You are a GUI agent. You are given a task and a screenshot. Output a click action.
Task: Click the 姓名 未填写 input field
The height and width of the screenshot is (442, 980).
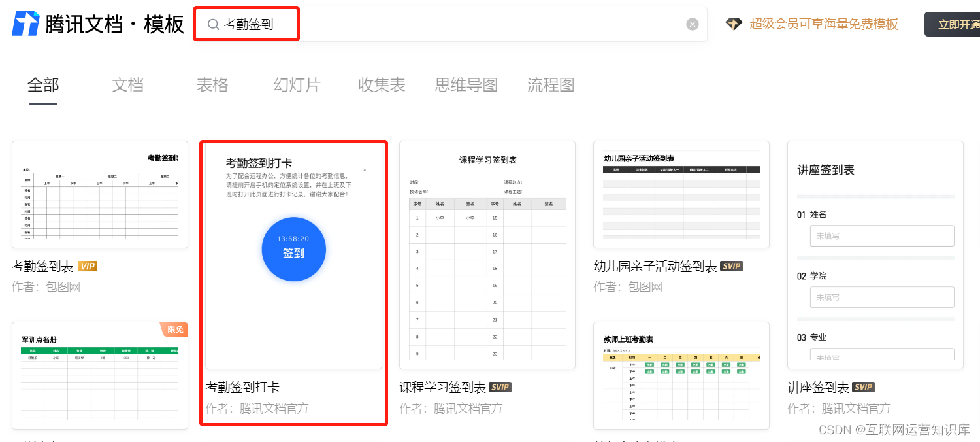pyautogui.click(x=881, y=235)
